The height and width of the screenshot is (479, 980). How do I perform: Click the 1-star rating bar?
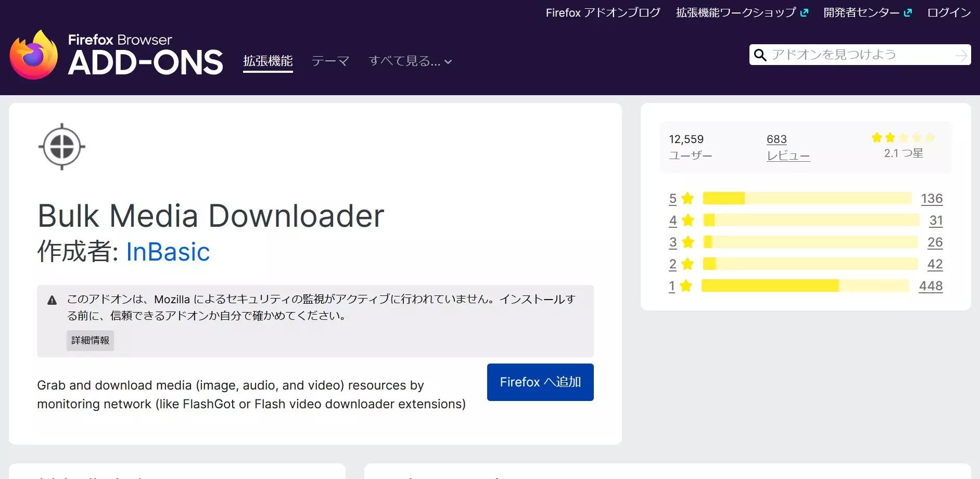pyautogui.click(x=805, y=286)
